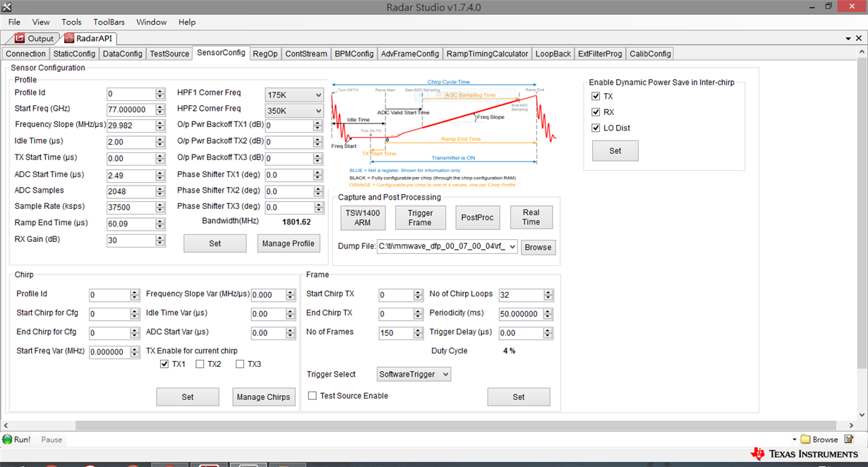This screenshot has height=467, width=868.
Task: Enable TX3 for current chirp
Action: pyautogui.click(x=240, y=364)
